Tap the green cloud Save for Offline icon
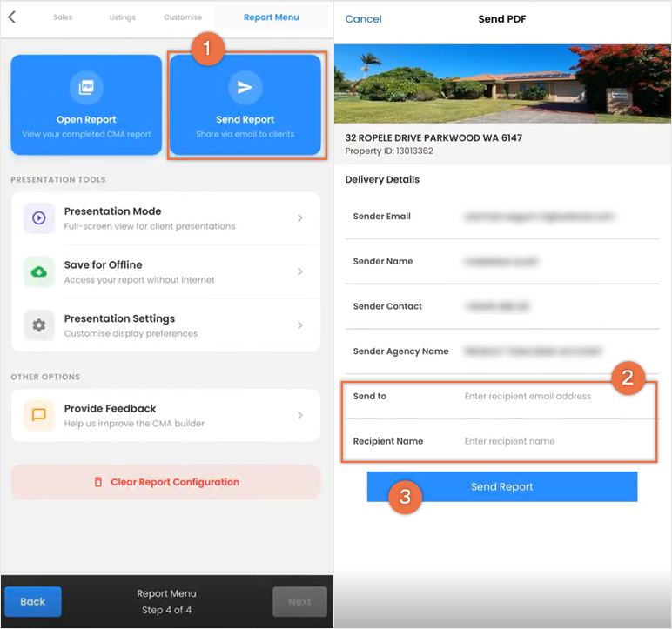Viewport: 672px width, 629px height. 39,271
